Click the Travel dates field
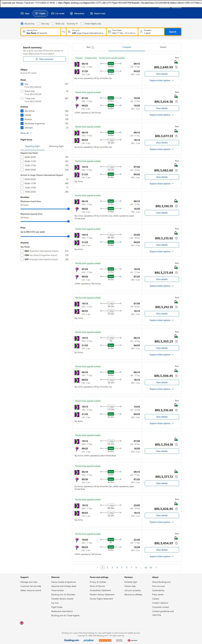 122,32
